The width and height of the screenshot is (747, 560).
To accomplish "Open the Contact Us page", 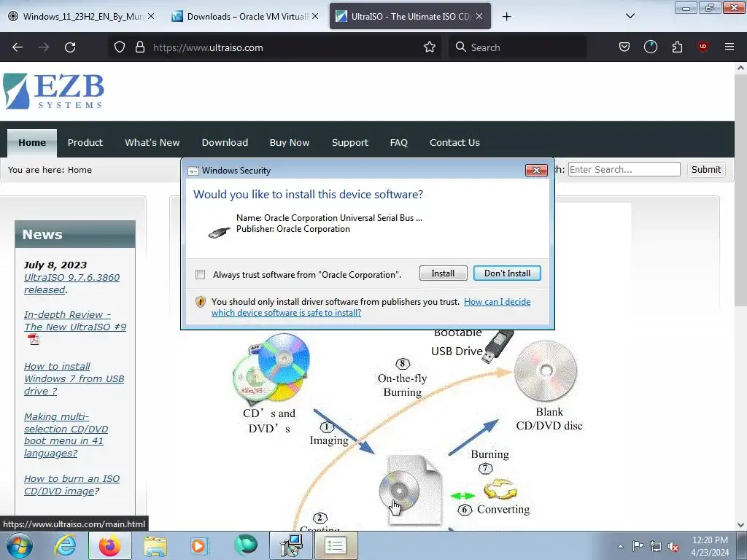I will tap(454, 142).
